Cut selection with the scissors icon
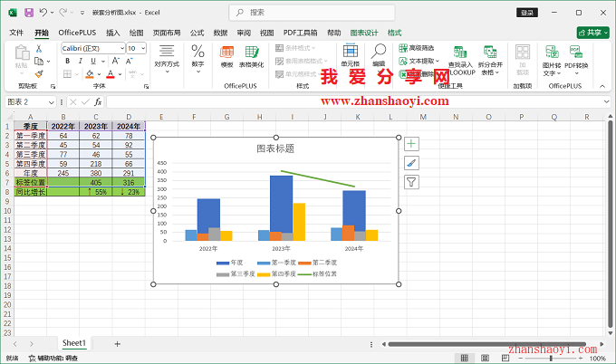The height and width of the screenshot is (364, 616). (38, 49)
